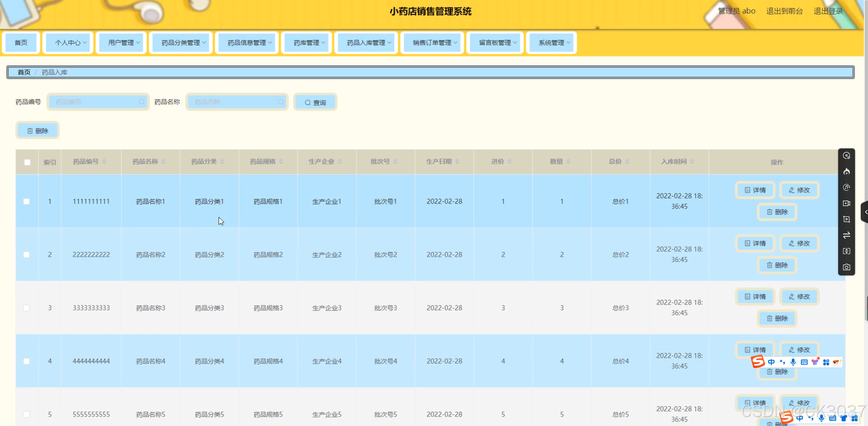Check the checkbox for row 3
This screenshot has height=426, width=868.
pos(26,308)
